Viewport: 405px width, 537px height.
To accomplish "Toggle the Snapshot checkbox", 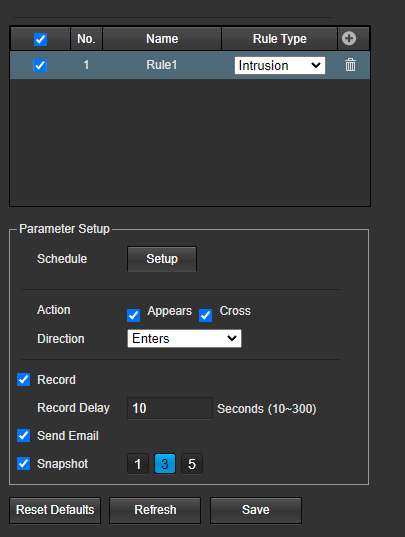I will [24, 463].
